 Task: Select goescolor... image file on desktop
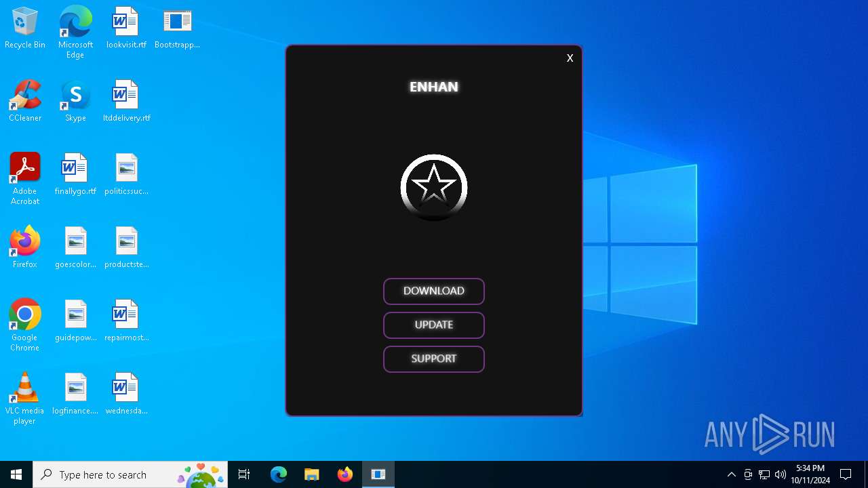75,247
